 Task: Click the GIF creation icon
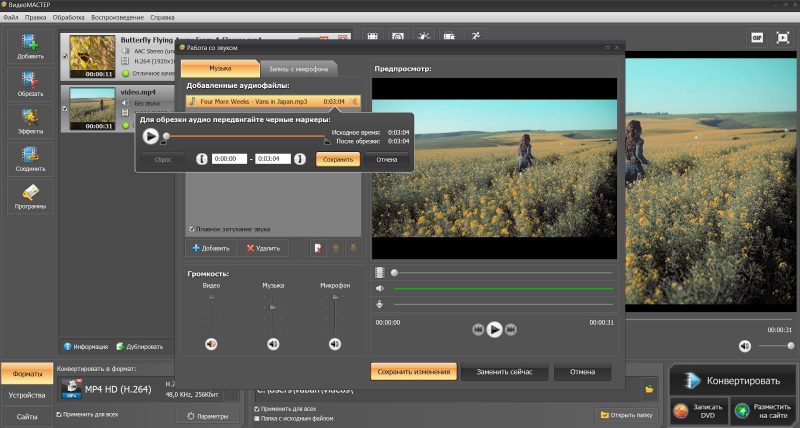tap(756, 37)
